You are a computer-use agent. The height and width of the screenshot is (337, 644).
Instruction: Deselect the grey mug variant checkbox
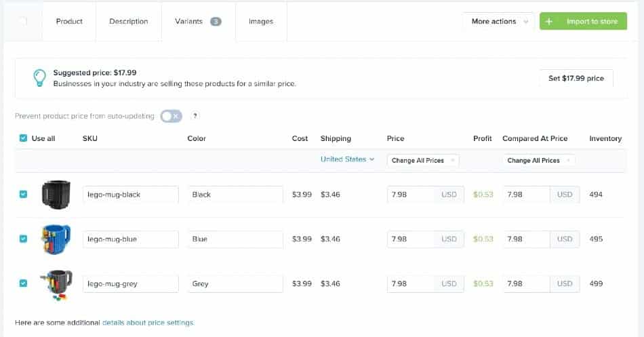pyautogui.click(x=23, y=283)
